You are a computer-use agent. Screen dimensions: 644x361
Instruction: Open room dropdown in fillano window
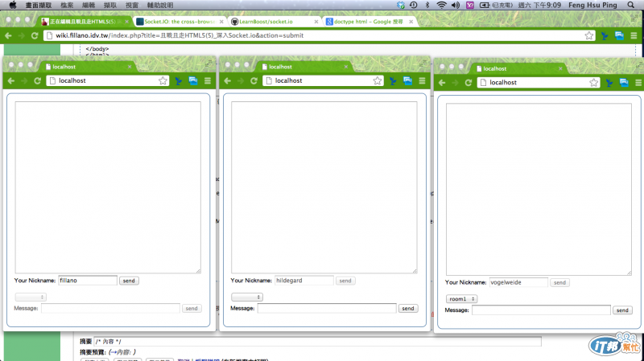[x=31, y=297]
